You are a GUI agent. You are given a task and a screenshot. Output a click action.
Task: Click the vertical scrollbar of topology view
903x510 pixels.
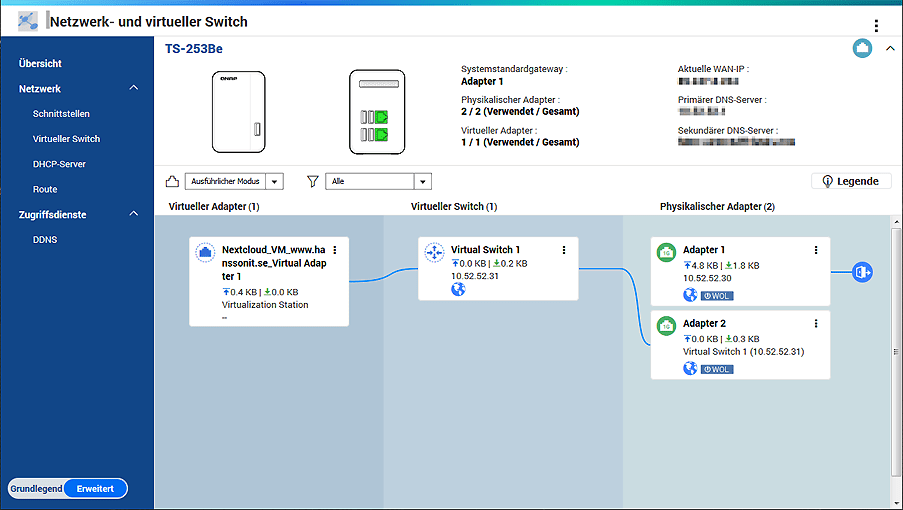pos(895,360)
